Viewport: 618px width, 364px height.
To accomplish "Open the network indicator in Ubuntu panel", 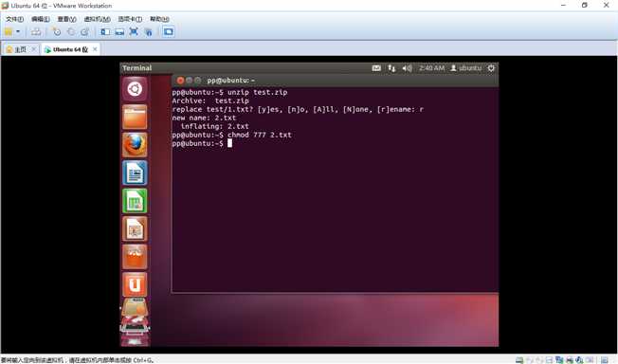I will point(391,68).
